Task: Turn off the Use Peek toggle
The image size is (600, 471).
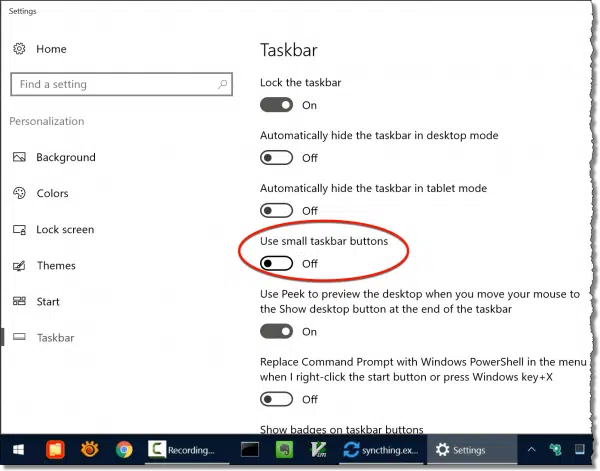Action: coord(276,331)
